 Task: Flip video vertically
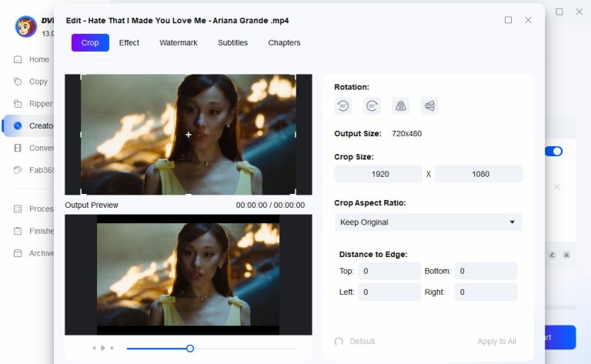(x=429, y=106)
